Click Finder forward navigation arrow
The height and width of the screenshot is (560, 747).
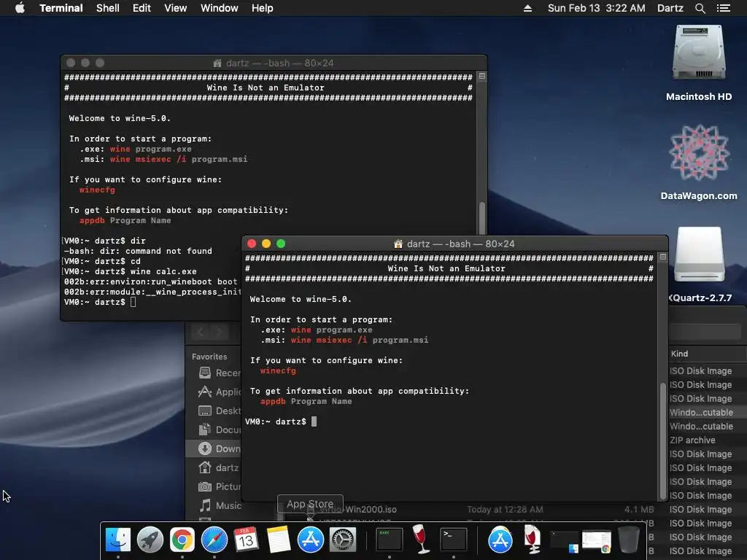click(x=219, y=332)
